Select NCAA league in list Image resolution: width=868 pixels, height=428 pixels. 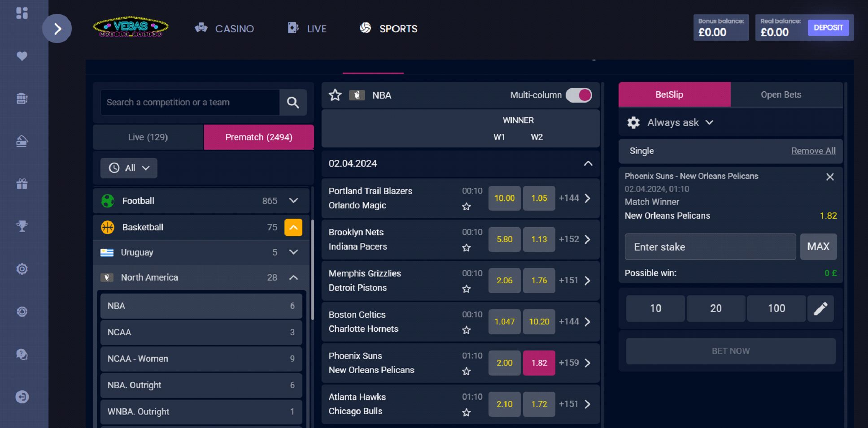(201, 333)
